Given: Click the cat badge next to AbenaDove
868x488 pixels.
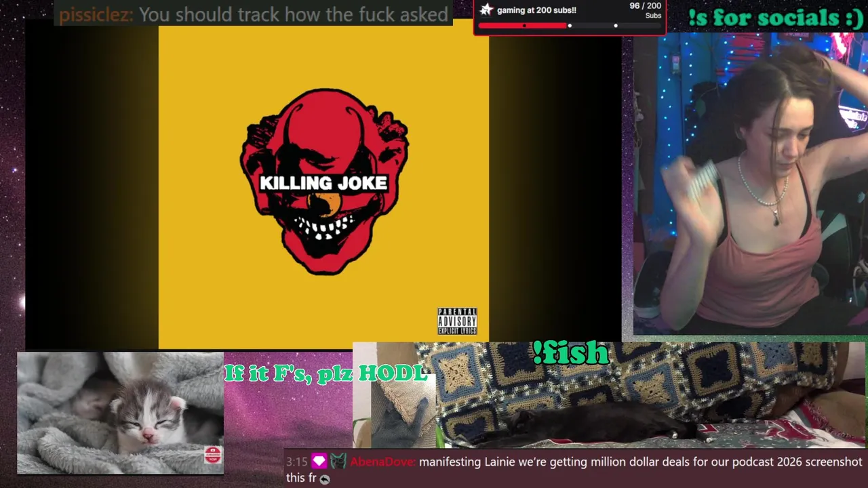Looking at the screenshot, I should coord(338,462).
